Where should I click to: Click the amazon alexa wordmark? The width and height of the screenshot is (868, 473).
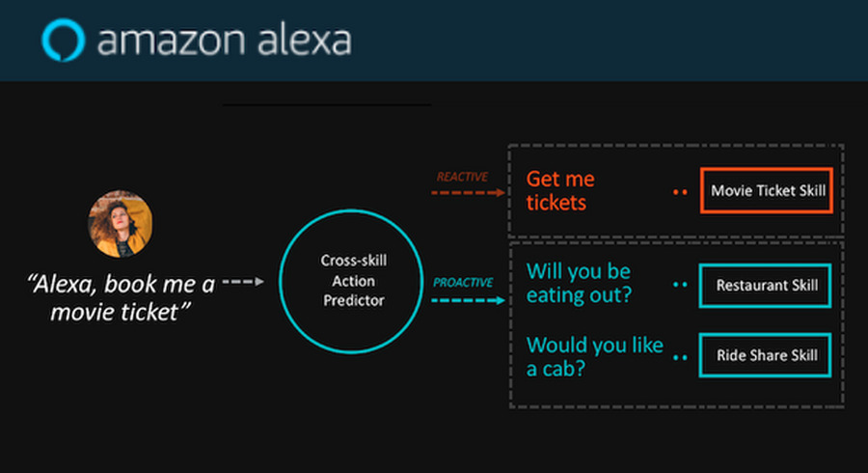click(224, 41)
